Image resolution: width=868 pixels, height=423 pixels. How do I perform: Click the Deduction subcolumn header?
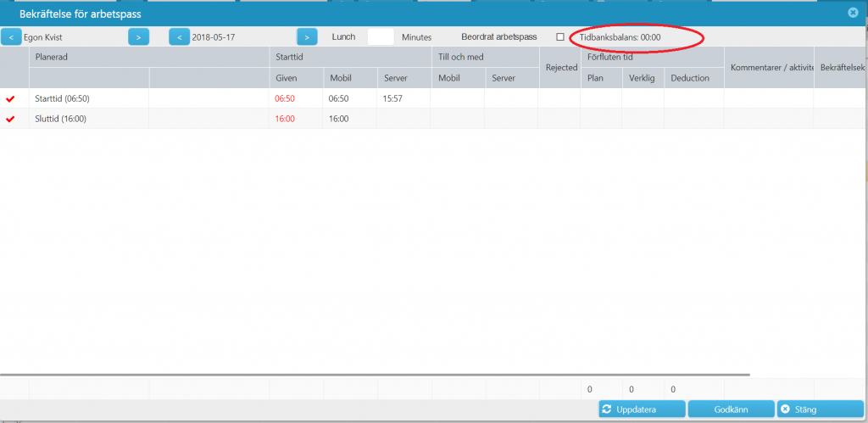694,78
